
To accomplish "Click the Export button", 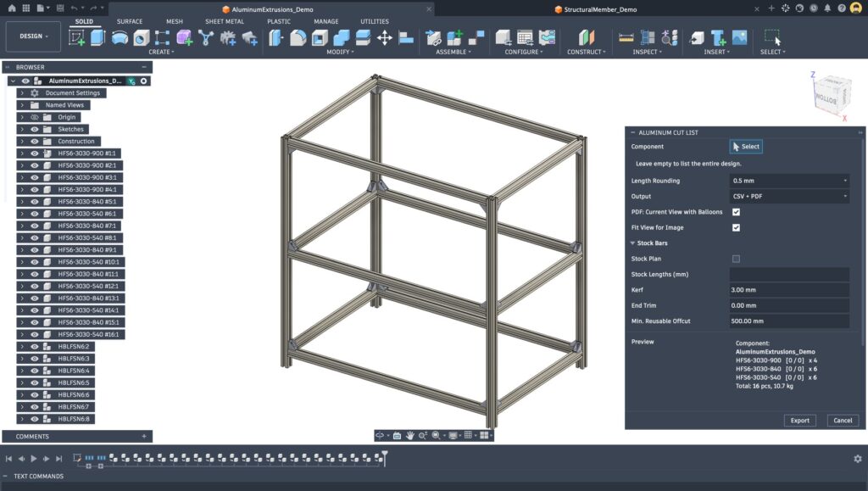I will 800,421.
